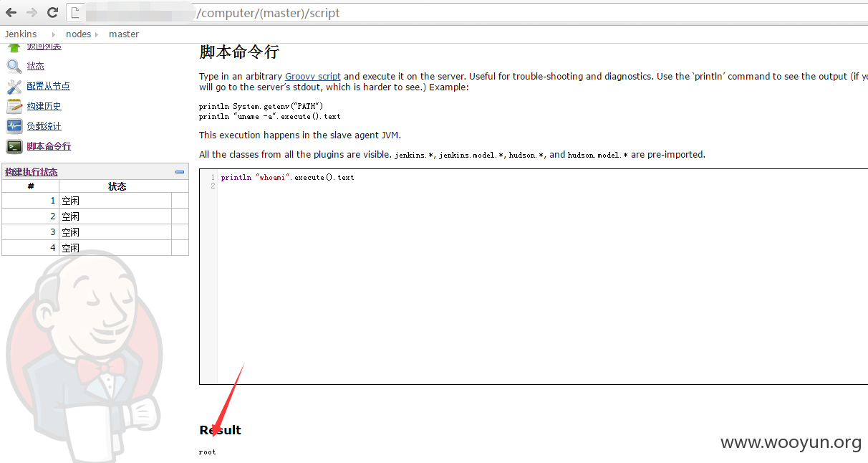Click the page icon in address bar
Image resolution: width=868 pixels, height=463 pixels.
pyautogui.click(x=74, y=13)
